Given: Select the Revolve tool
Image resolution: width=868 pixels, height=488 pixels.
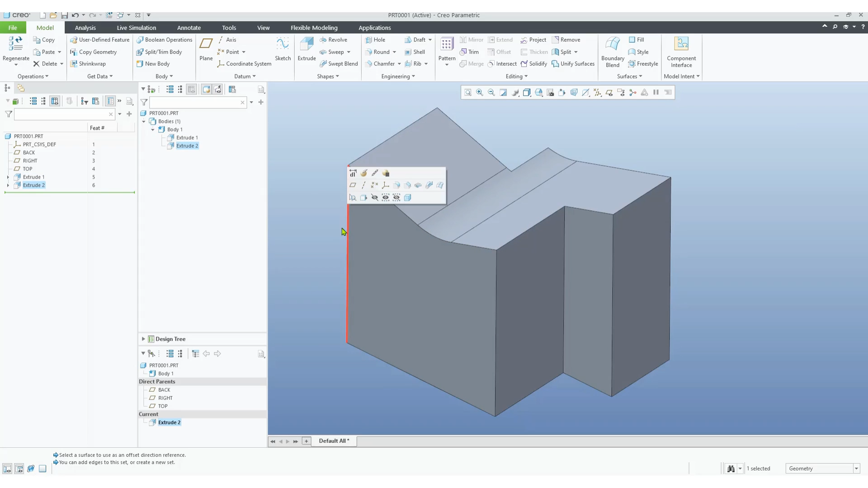Looking at the screenshot, I should click(x=333, y=40).
